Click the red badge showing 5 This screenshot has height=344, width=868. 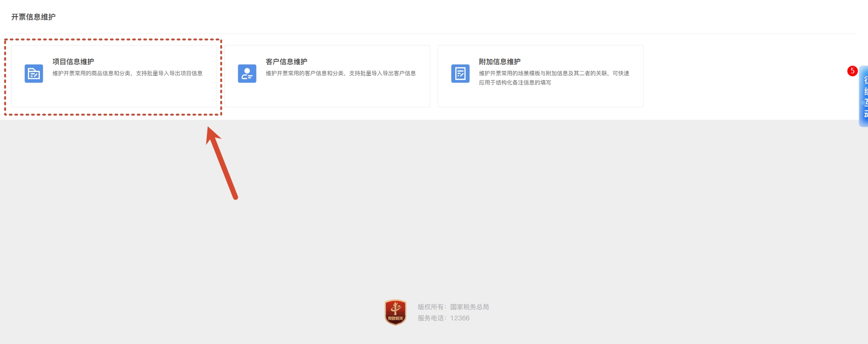(852, 71)
